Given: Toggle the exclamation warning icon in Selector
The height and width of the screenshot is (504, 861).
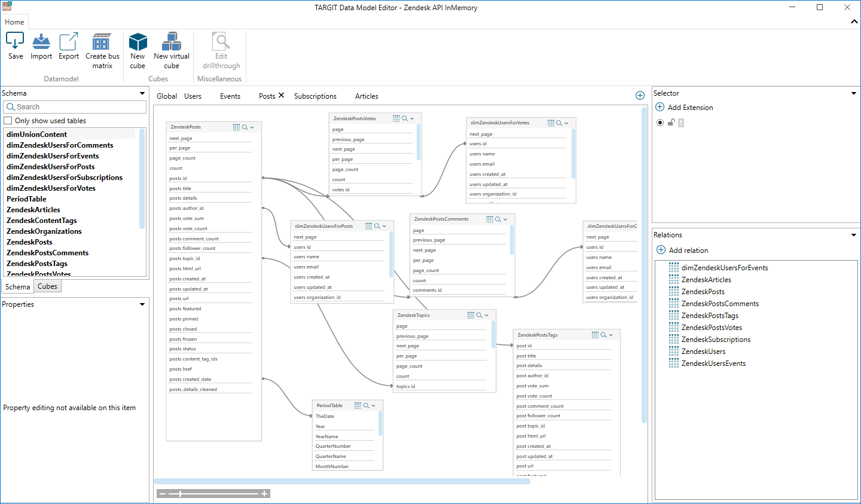Looking at the screenshot, I should (681, 123).
